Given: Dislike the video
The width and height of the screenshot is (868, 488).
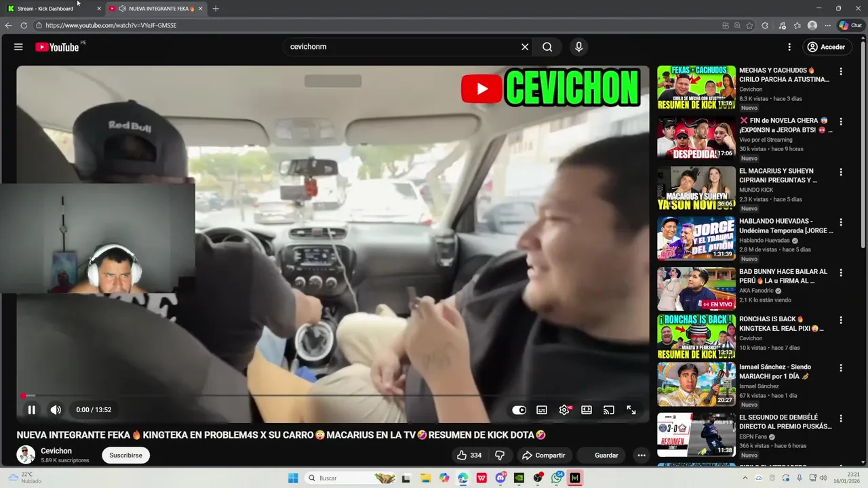Looking at the screenshot, I should tap(500, 455).
